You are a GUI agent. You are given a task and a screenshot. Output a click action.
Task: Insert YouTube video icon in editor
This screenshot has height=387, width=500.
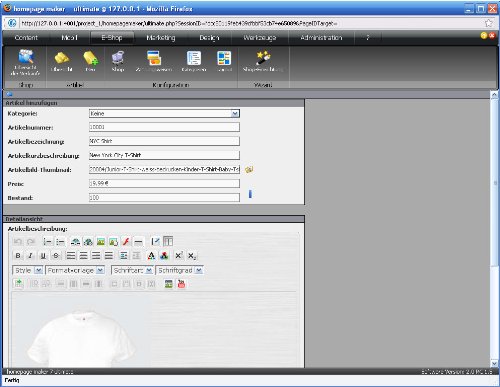181,284
